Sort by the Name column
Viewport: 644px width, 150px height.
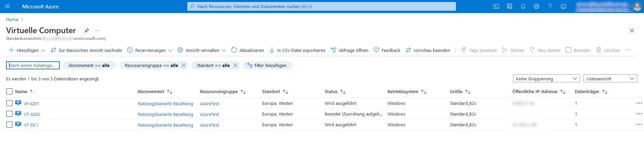coord(25,91)
